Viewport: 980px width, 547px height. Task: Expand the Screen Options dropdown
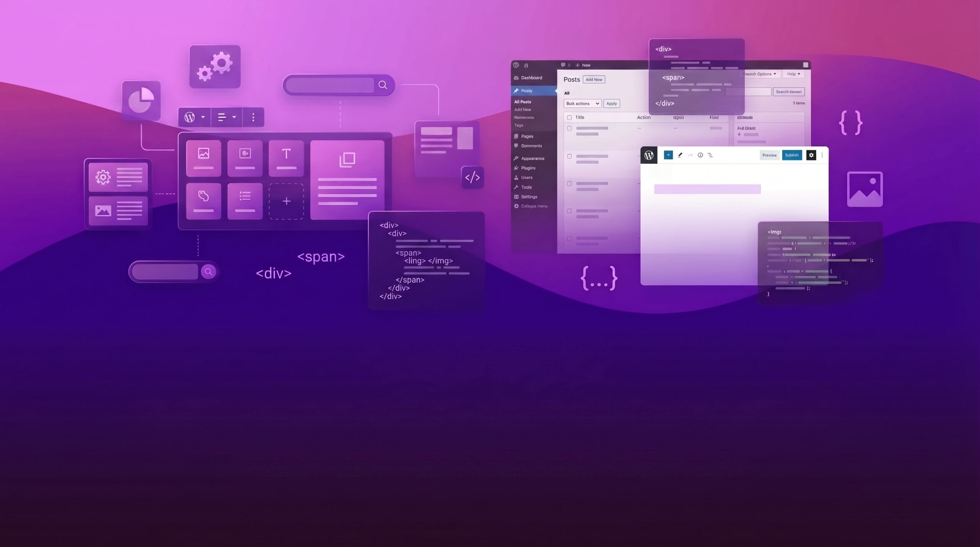pos(760,74)
